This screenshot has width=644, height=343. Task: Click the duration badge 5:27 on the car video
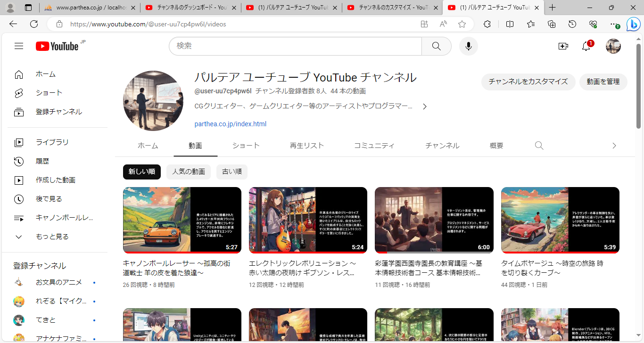coord(231,246)
